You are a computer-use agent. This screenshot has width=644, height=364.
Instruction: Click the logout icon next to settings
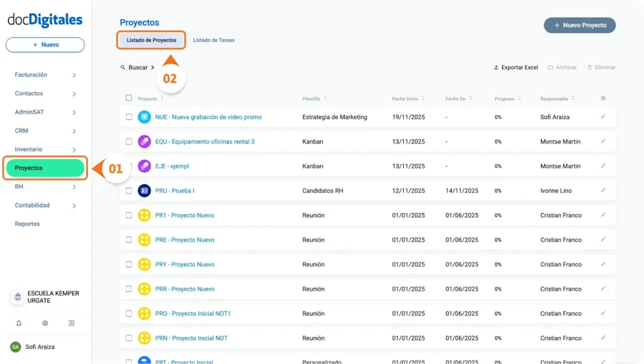click(x=71, y=323)
